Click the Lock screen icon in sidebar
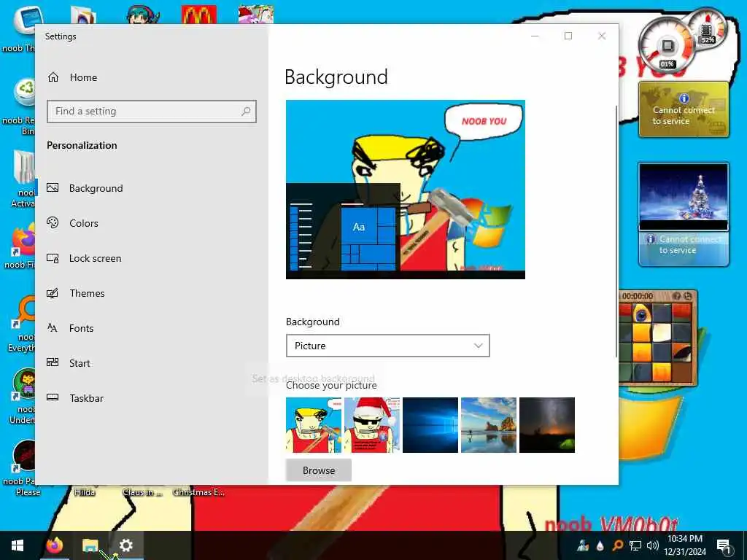The width and height of the screenshot is (747, 560). (53, 258)
